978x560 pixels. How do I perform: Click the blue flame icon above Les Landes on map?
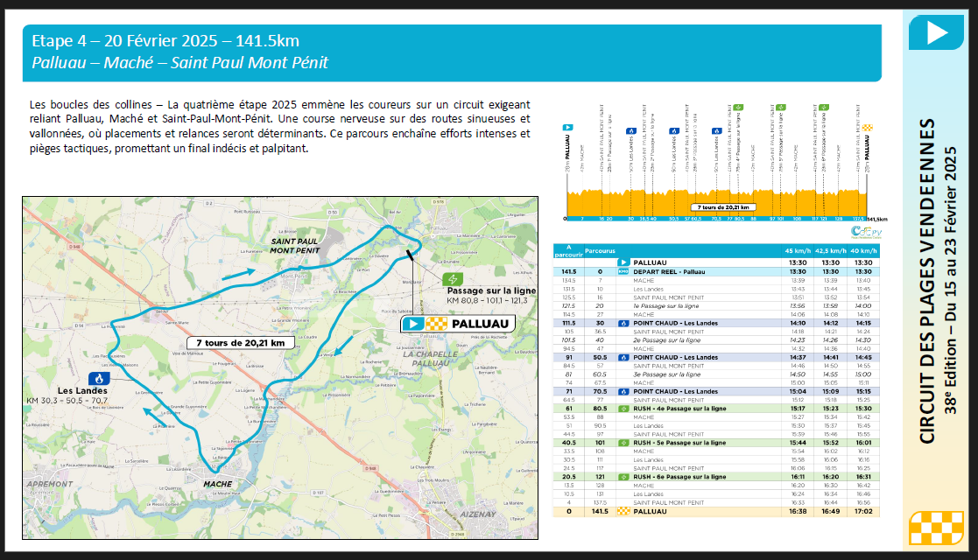pyautogui.click(x=99, y=379)
